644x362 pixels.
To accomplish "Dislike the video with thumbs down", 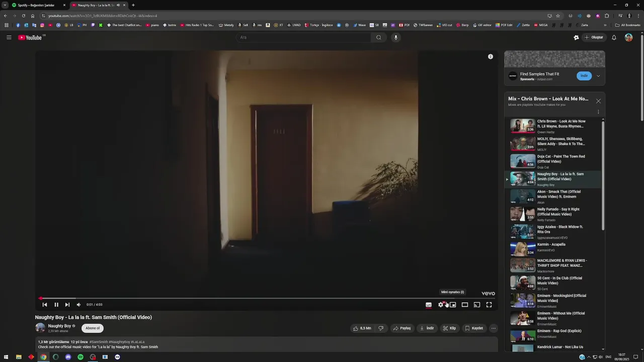I will tap(381, 328).
